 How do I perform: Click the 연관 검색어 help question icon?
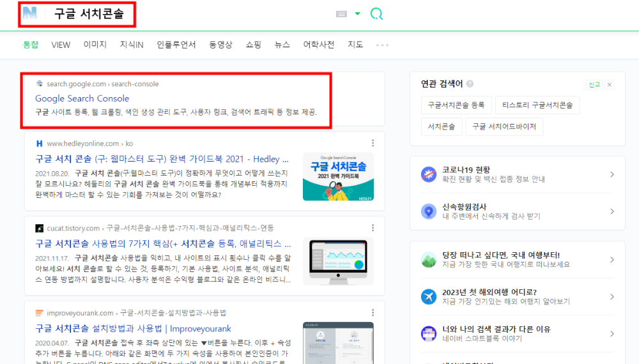tap(470, 84)
